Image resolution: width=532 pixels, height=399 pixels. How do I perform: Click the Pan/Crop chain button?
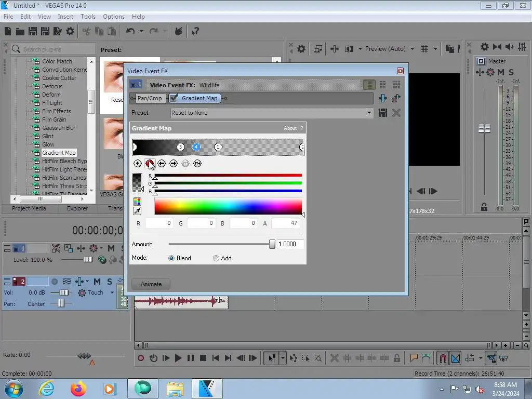pos(150,98)
